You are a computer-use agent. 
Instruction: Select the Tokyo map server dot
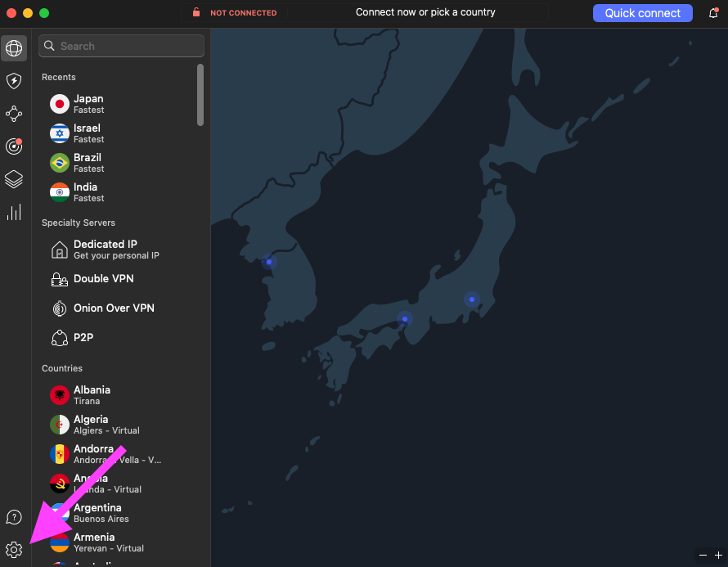pos(472,299)
